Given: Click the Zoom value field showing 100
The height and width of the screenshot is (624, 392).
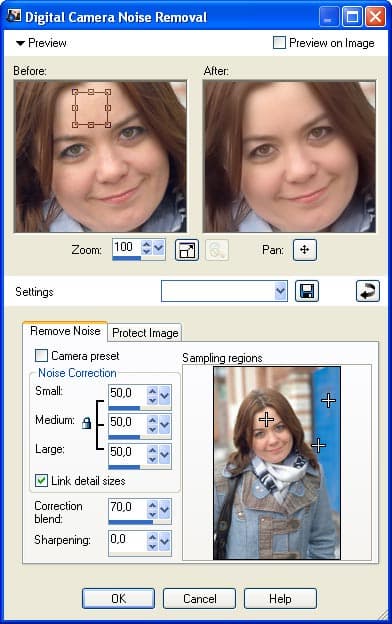Looking at the screenshot, I should pyautogui.click(x=127, y=248).
